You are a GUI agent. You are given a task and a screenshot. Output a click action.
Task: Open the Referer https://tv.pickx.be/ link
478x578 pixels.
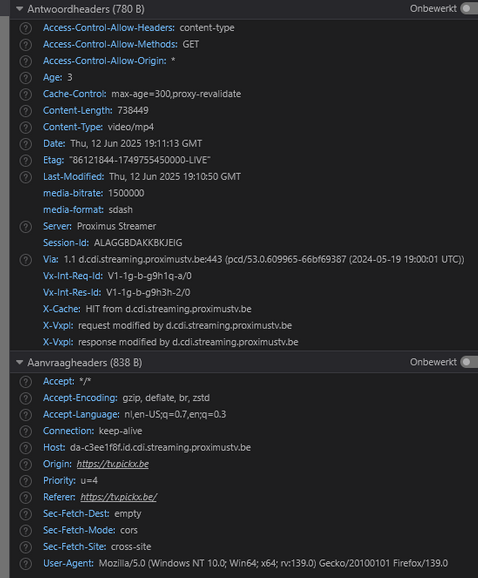tap(119, 497)
